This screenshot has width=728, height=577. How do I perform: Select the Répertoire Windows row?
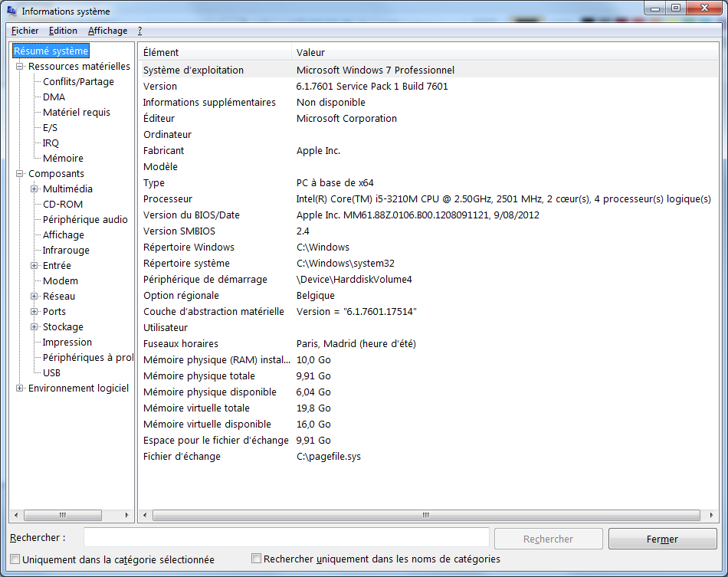pos(428,247)
